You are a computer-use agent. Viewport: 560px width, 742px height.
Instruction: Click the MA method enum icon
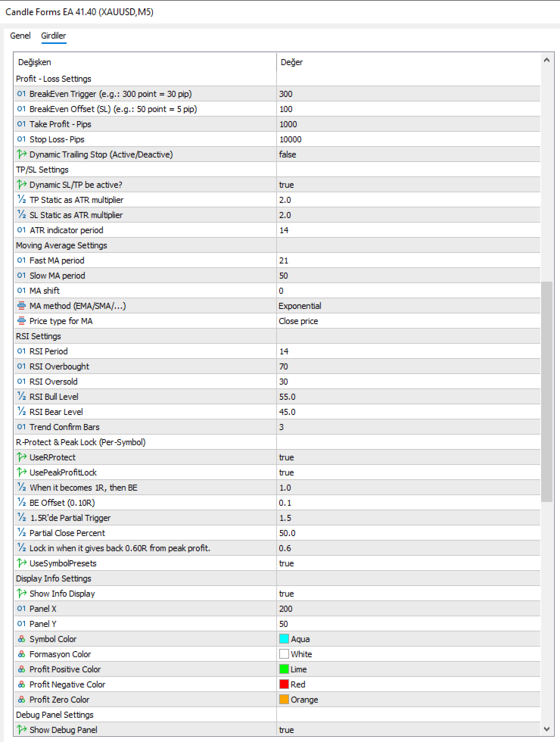21,306
